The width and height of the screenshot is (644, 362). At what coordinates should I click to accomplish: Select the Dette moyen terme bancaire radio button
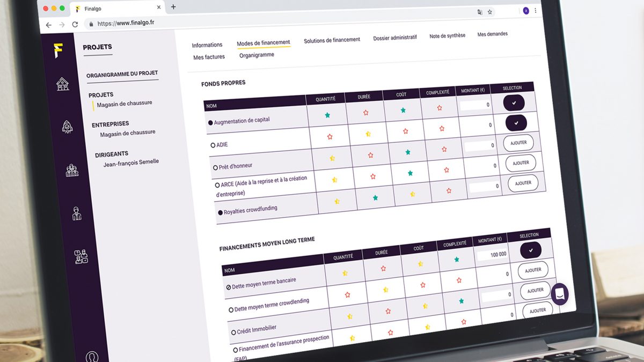229,287
